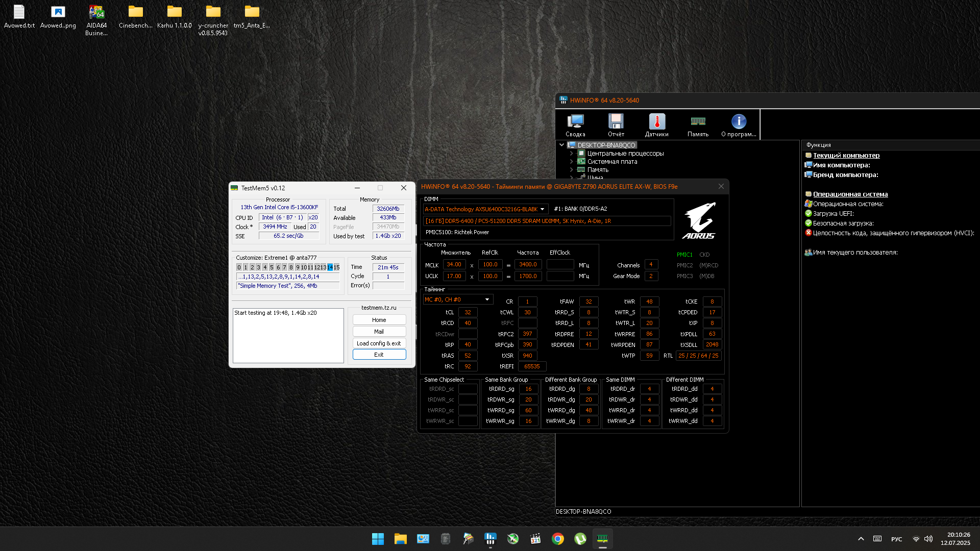
Task: Open the MC #0, CH #0 dropdown
Action: coord(487,299)
